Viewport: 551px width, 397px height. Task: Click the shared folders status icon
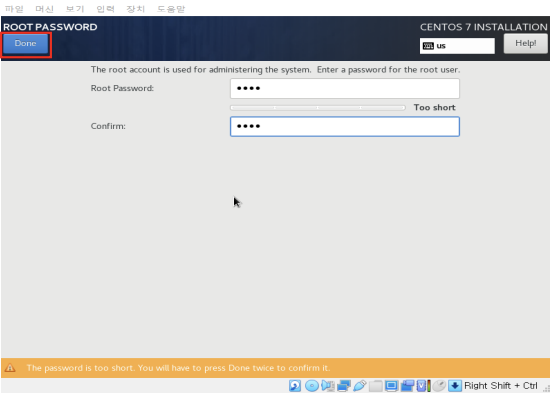coord(375,386)
